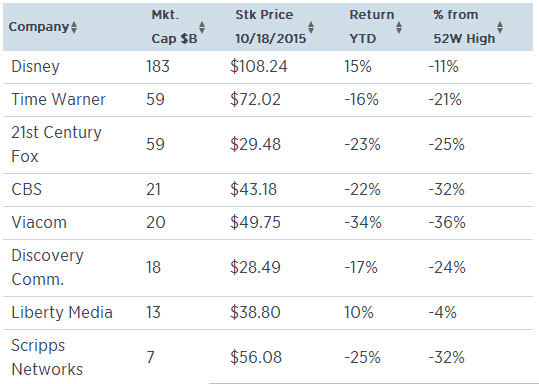Click Disney's $108.24 stock price

(258, 66)
